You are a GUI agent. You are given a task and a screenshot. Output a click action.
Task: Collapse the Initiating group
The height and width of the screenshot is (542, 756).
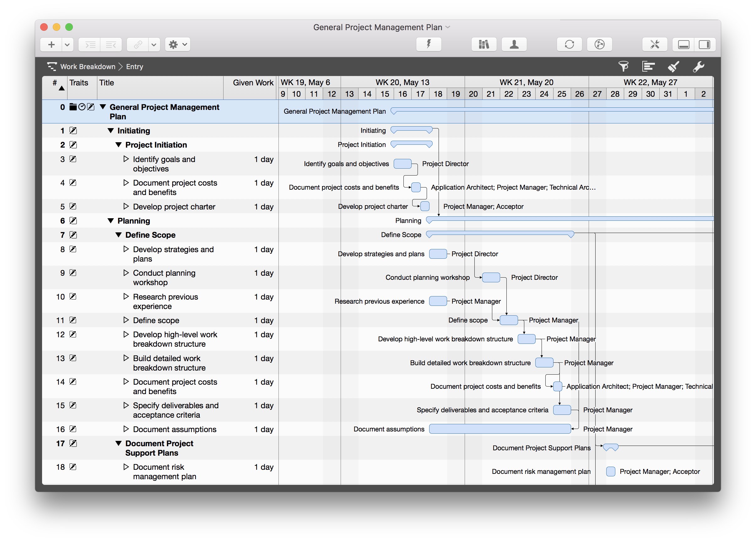coord(111,131)
